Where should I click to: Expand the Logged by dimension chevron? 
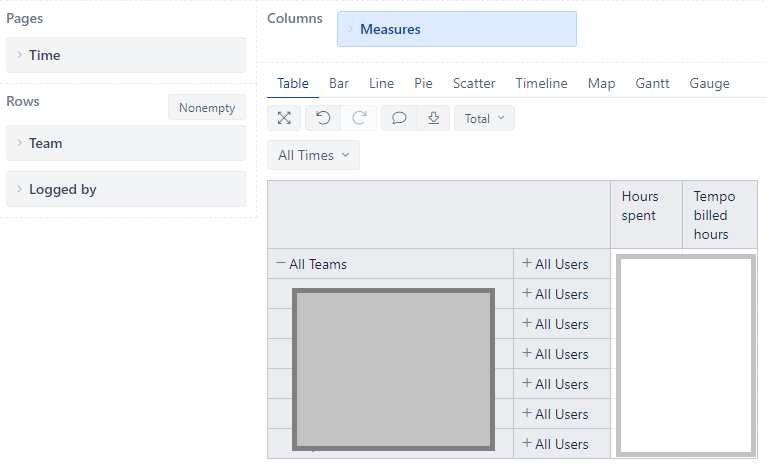click(20, 189)
